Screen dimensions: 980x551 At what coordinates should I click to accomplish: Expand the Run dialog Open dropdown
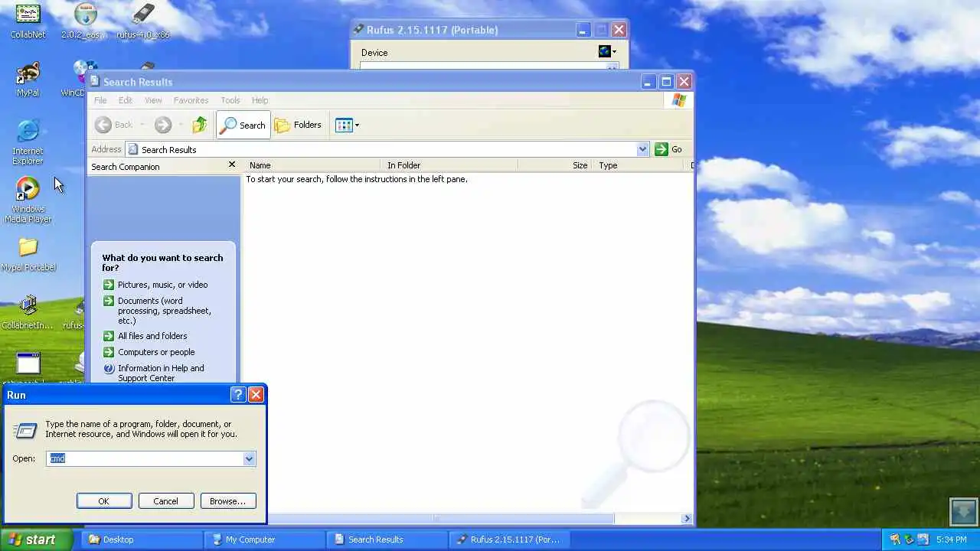coord(249,458)
